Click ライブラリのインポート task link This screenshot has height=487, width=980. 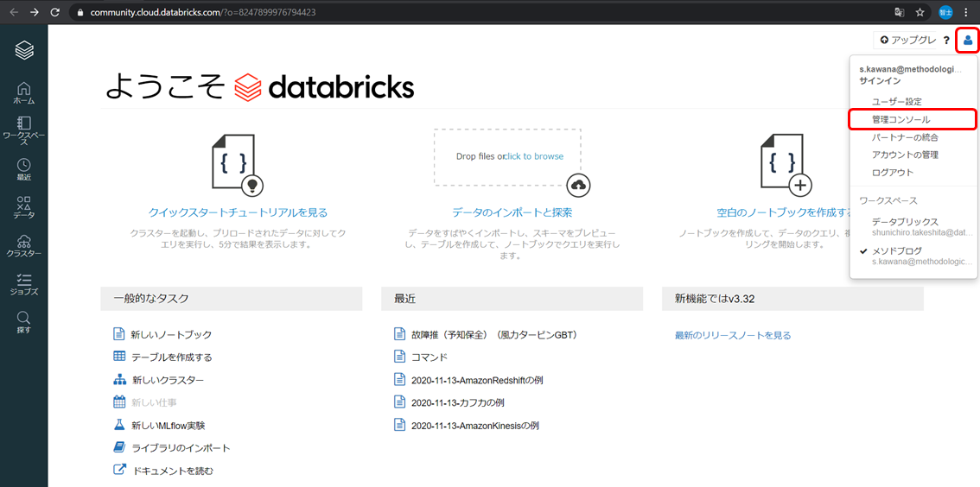coord(181,447)
